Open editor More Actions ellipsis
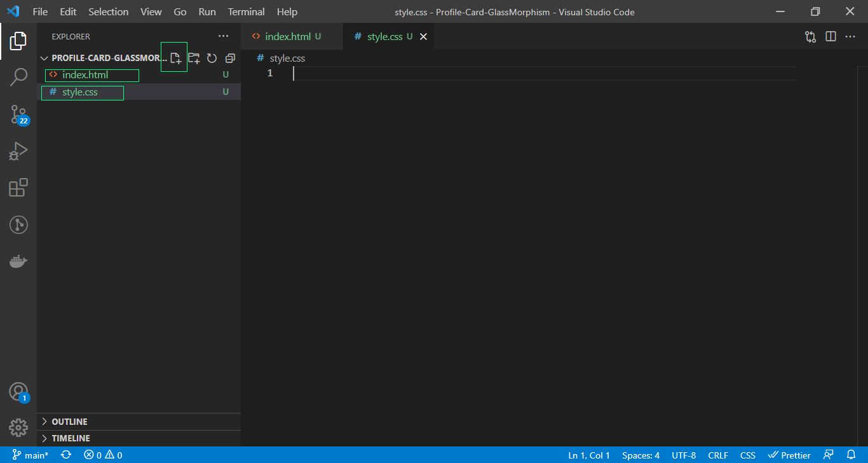Screen dimensions: 868x463 tap(850, 37)
